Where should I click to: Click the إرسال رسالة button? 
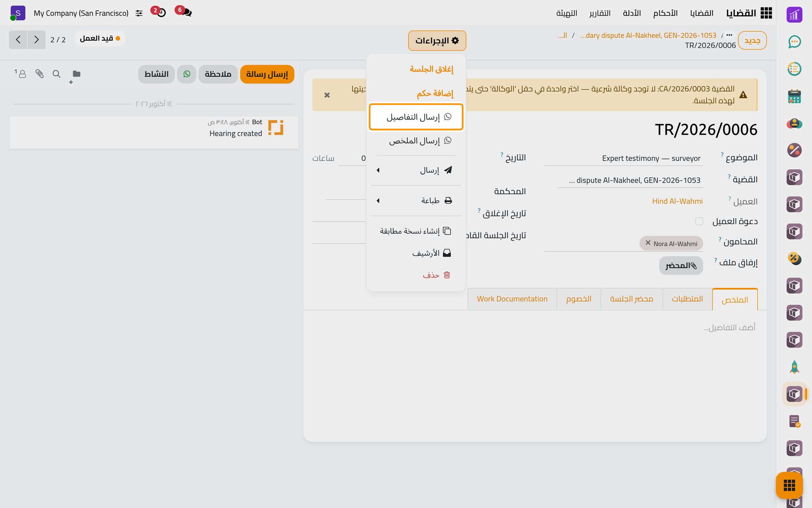point(267,74)
